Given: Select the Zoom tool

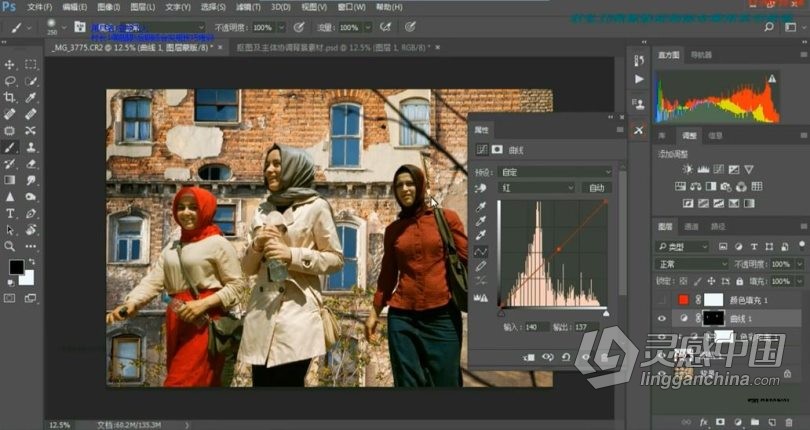Looking at the screenshot, I should (x=9, y=246).
